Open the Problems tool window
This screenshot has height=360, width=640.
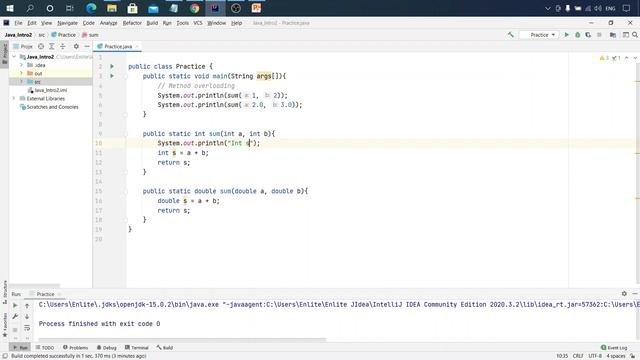[x=76, y=348]
